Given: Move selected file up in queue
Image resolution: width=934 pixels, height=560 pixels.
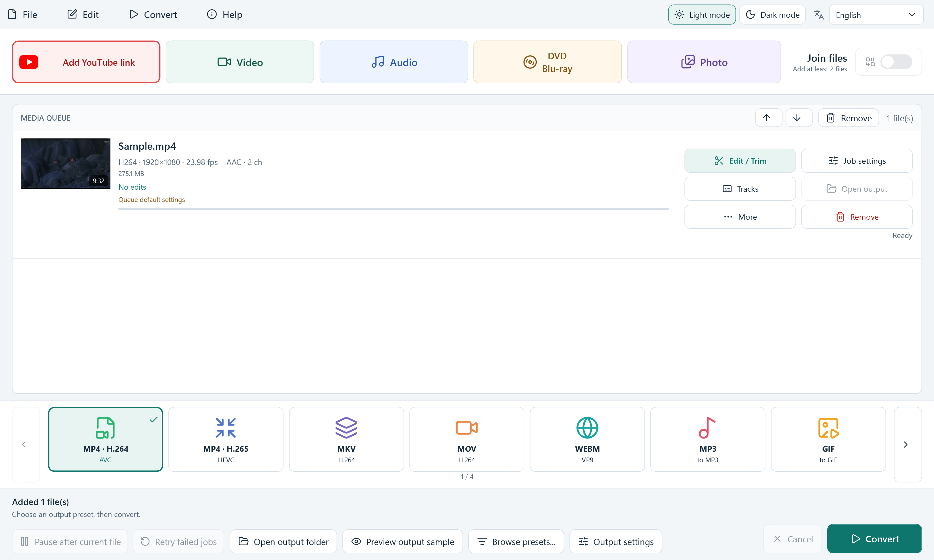Looking at the screenshot, I should (x=768, y=118).
